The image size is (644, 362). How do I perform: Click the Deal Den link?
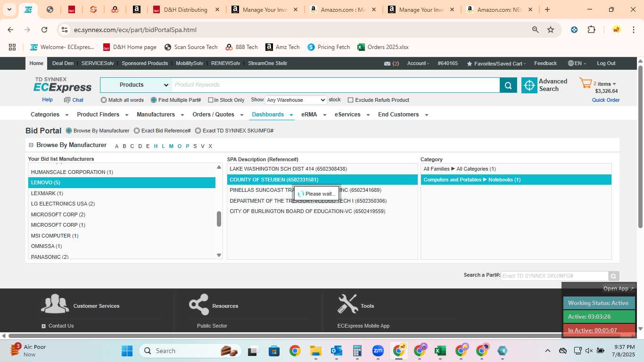[63, 64]
